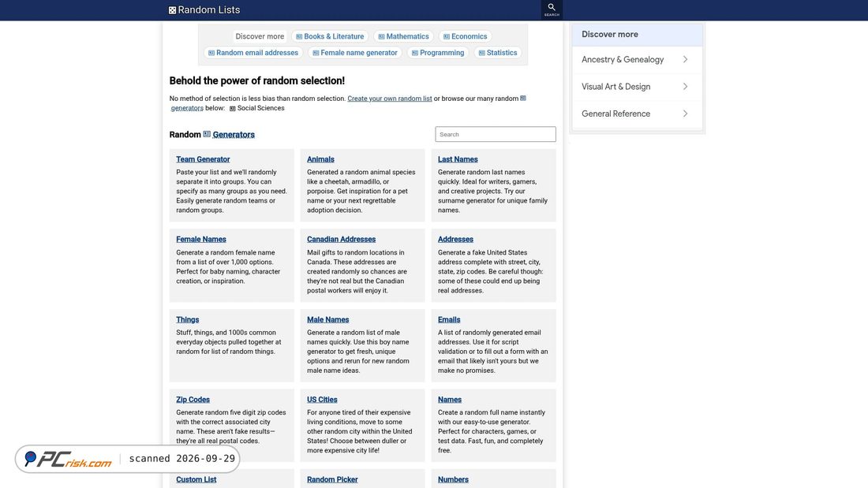Click the Random Lists site title
868x488 pixels.
point(208,10)
